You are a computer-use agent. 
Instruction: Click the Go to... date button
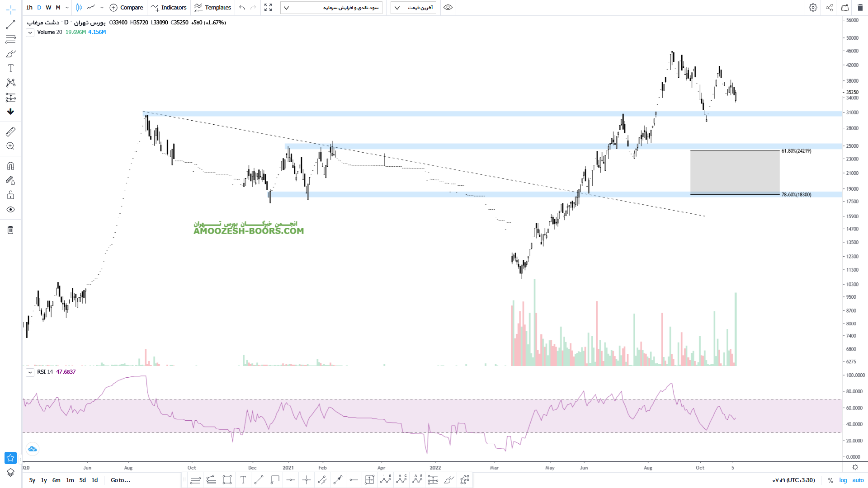(x=120, y=480)
